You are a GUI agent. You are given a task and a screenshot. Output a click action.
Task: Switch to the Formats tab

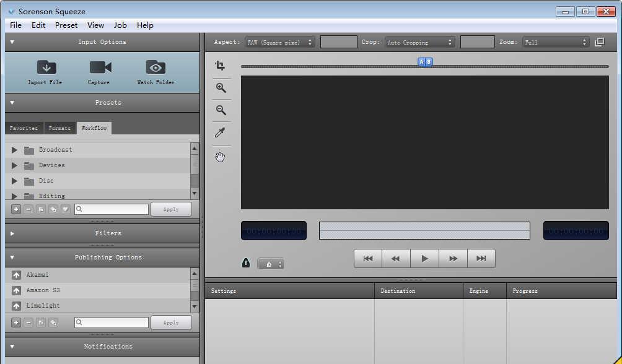(60, 128)
